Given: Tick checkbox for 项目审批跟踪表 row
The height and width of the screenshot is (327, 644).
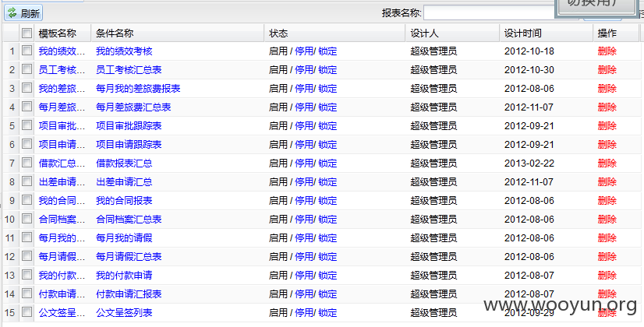Looking at the screenshot, I should coord(27,125).
